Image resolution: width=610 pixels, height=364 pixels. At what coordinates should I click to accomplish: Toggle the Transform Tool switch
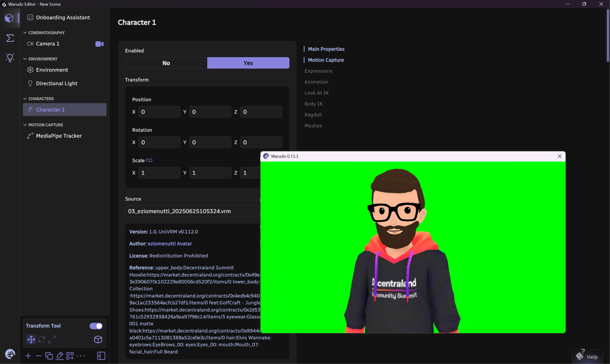pos(96,326)
